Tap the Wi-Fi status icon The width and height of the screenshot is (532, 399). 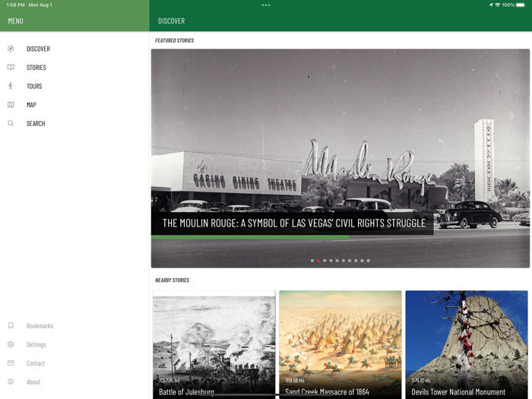498,5
